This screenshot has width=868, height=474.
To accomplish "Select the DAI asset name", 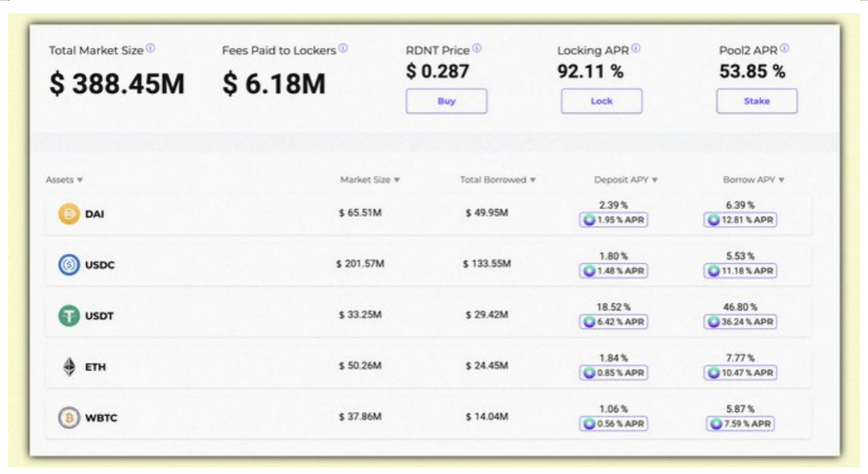I will [x=94, y=213].
